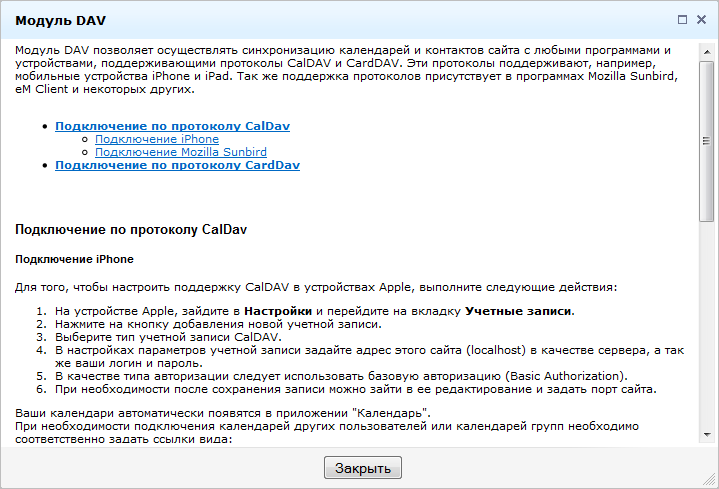
Task: Click the empty scrollbar track below the thumb
Action: pos(707,320)
